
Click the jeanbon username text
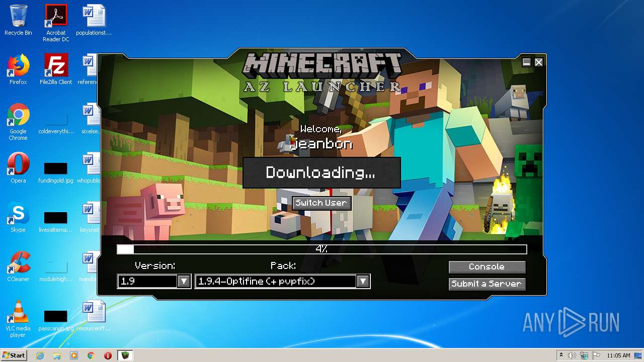click(322, 144)
